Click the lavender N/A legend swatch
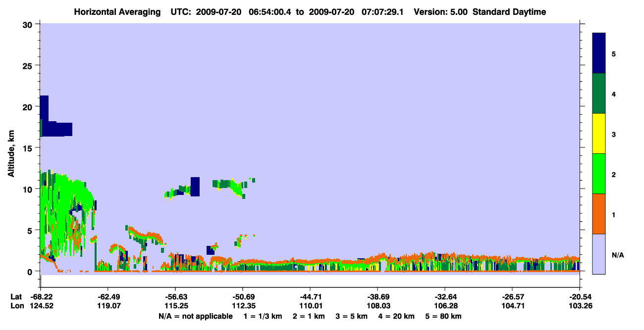This screenshot has width=644, height=330. click(x=599, y=254)
